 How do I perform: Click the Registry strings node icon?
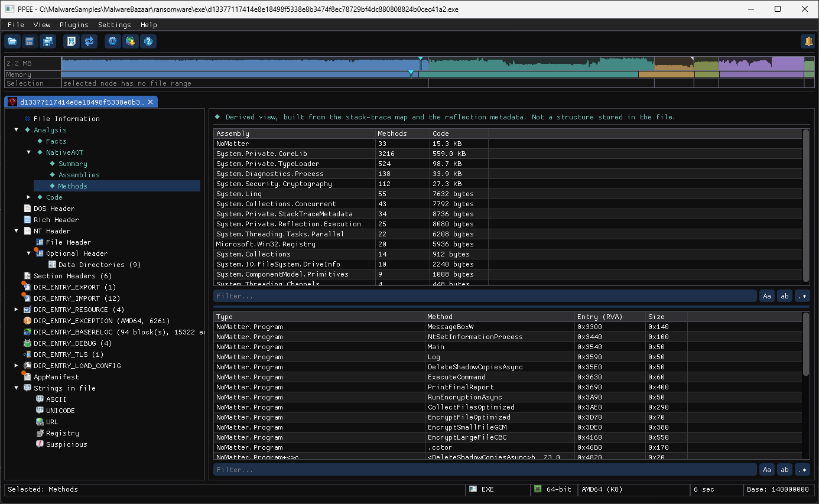click(x=40, y=433)
